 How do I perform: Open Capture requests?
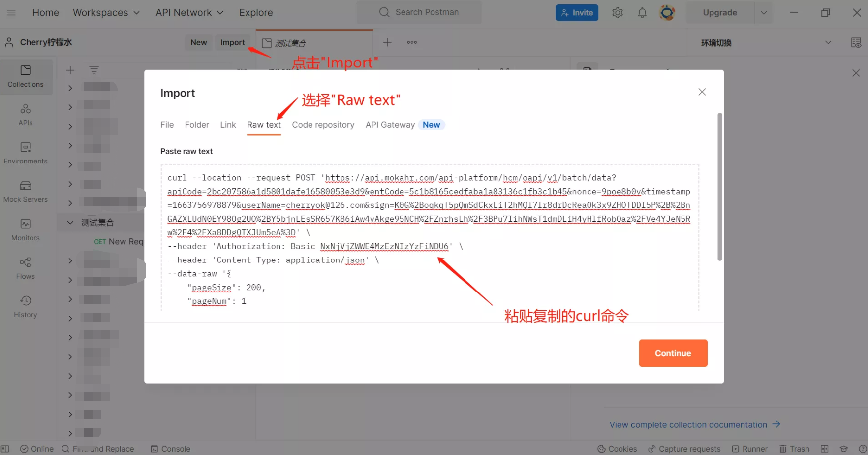pos(684,449)
